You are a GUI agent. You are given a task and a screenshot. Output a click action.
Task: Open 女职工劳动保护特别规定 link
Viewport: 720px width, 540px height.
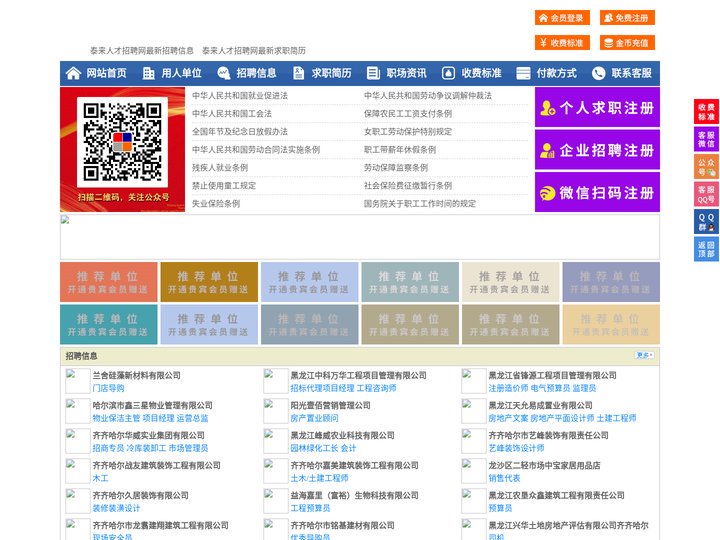408,131
